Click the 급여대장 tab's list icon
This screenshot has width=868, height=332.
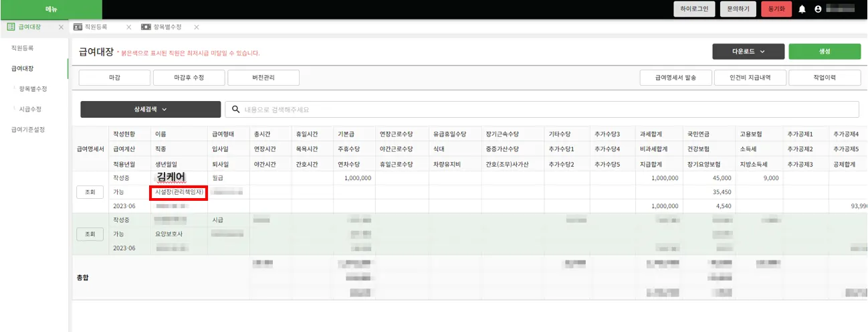[11, 27]
